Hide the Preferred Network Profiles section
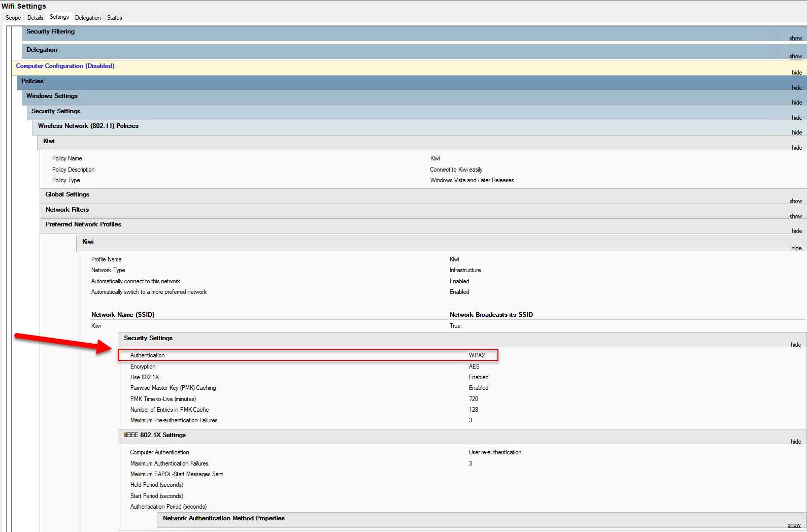This screenshot has width=807, height=532. (x=796, y=231)
